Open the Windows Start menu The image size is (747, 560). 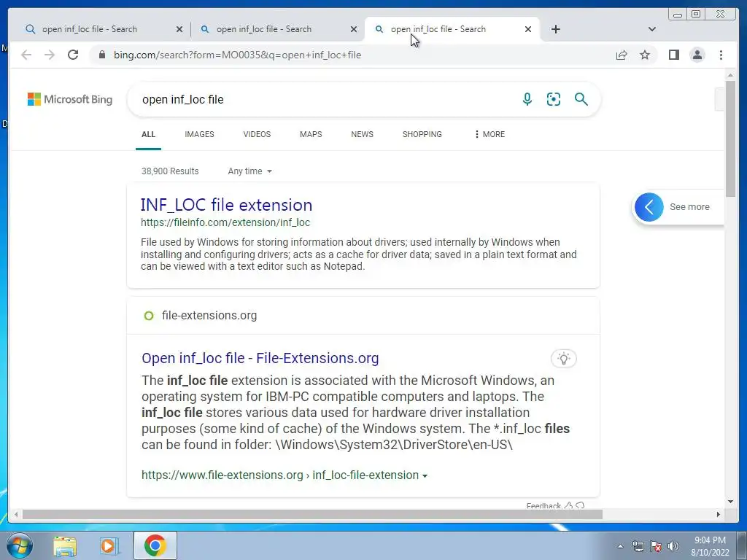(20, 545)
